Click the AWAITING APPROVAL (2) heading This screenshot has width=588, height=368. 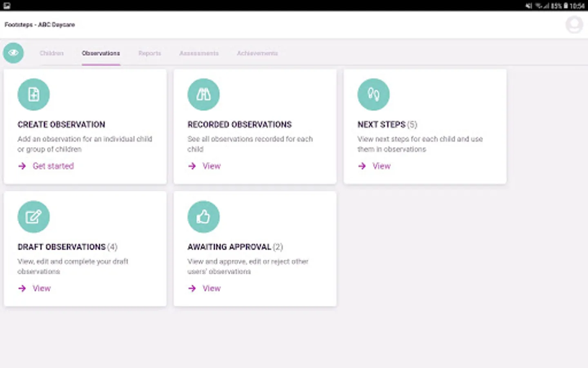tap(235, 247)
